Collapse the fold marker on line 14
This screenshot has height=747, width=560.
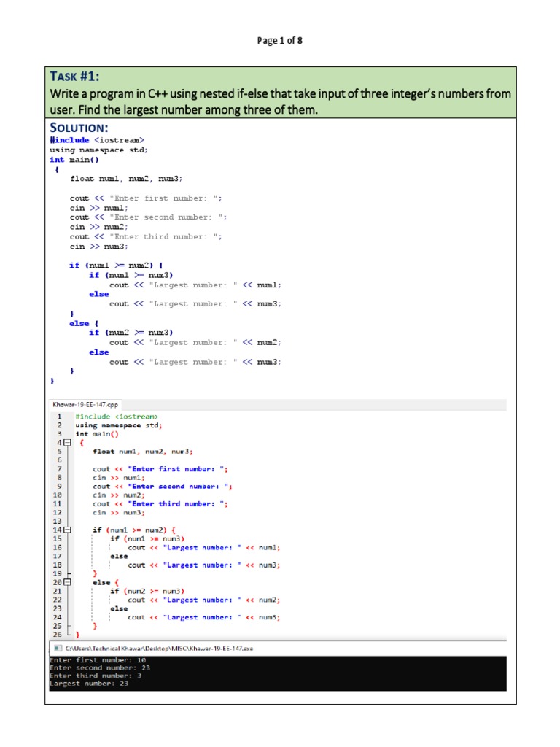pos(68,530)
